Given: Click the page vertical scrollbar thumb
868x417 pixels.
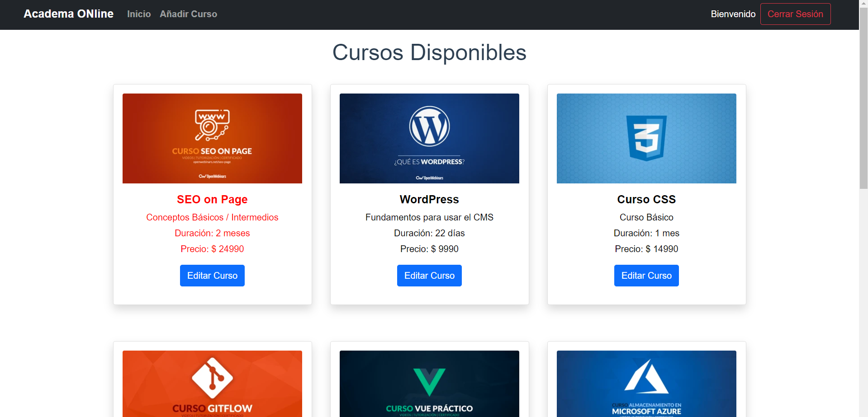Looking at the screenshot, I should 863,98.
